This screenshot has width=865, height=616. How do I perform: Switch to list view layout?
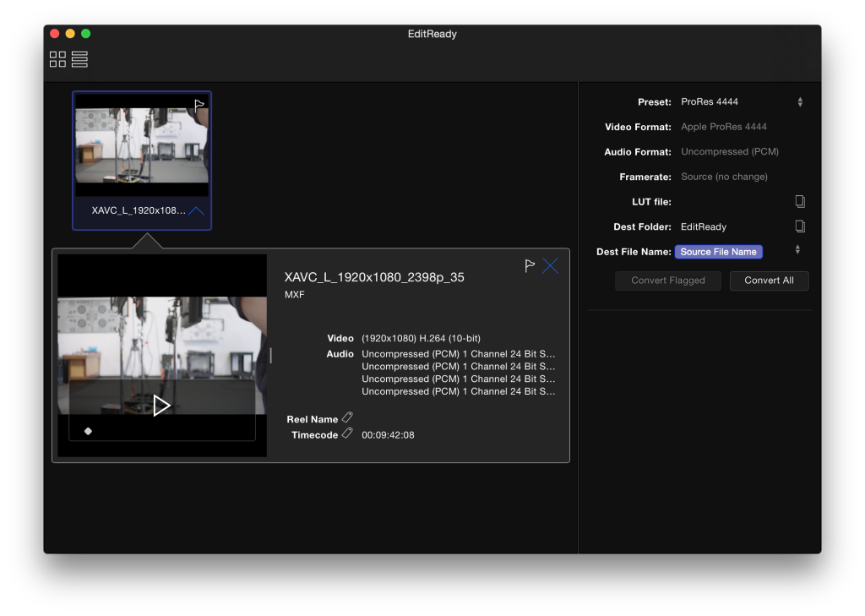click(x=79, y=59)
